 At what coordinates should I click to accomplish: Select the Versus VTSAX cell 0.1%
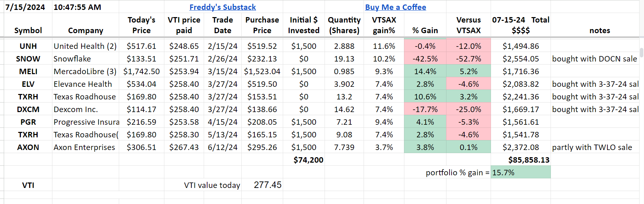468,147
